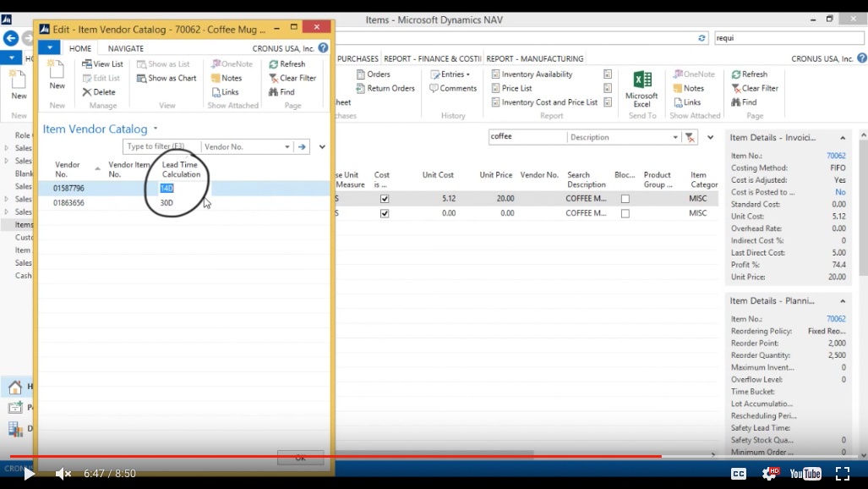Play the video
Screen dimensions: 868x489
coord(29,474)
